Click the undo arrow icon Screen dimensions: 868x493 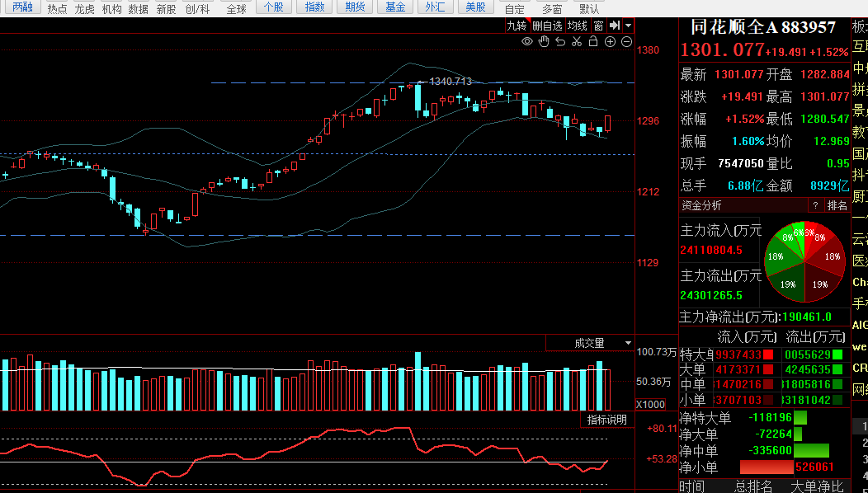click(560, 41)
